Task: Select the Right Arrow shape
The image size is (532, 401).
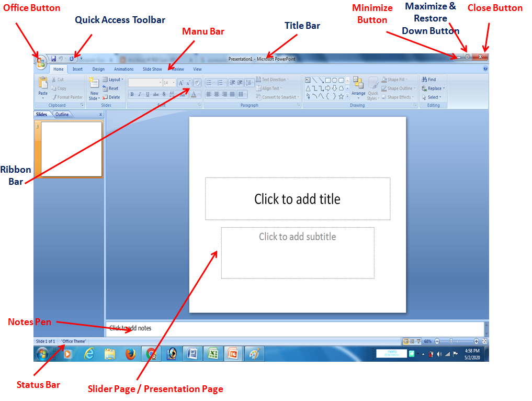Action: (x=328, y=88)
